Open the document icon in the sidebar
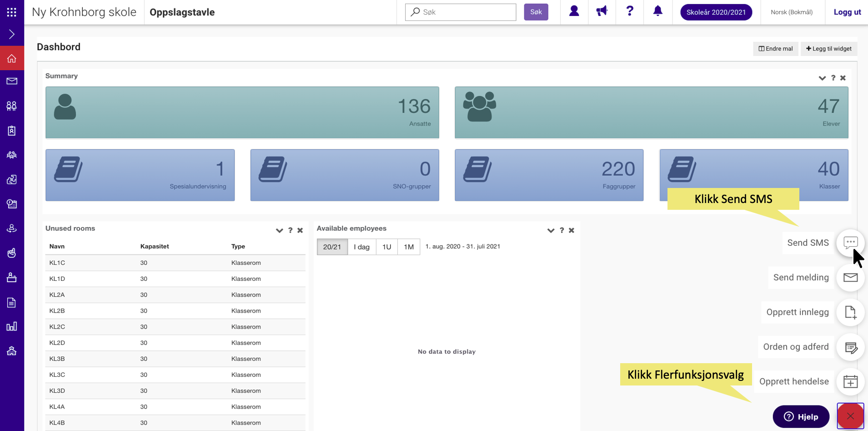 [12, 303]
